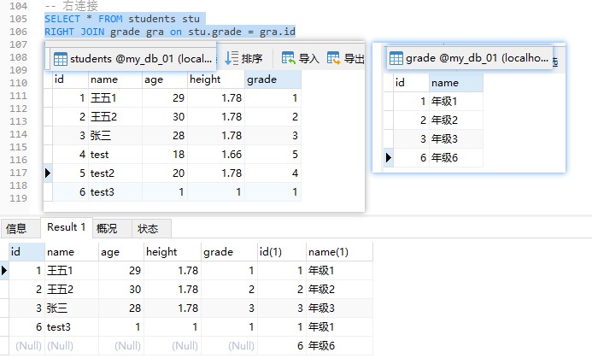Select row arrow marker beside test2

point(48,173)
